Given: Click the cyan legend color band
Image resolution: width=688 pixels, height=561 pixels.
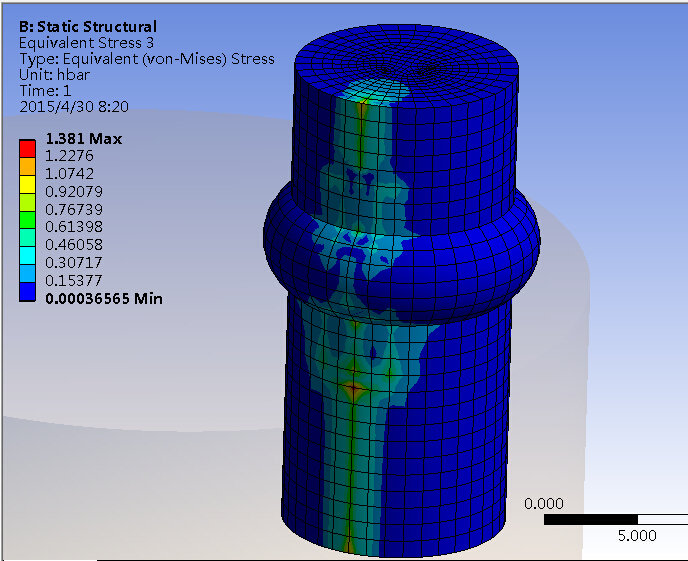Looking at the screenshot, I should pyautogui.click(x=27, y=256).
